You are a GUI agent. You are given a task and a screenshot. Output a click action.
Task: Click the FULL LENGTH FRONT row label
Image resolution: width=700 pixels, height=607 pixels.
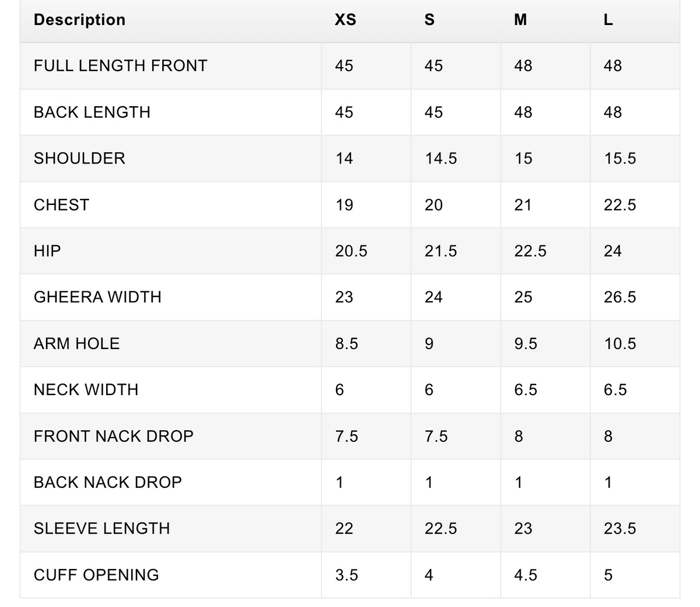(120, 65)
